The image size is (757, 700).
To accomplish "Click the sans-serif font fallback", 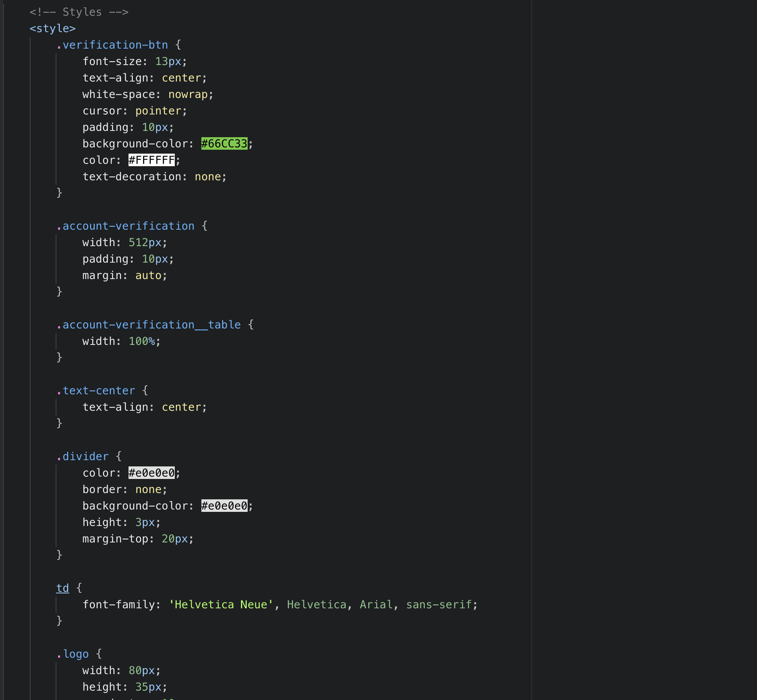I will [x=439, y=605].
